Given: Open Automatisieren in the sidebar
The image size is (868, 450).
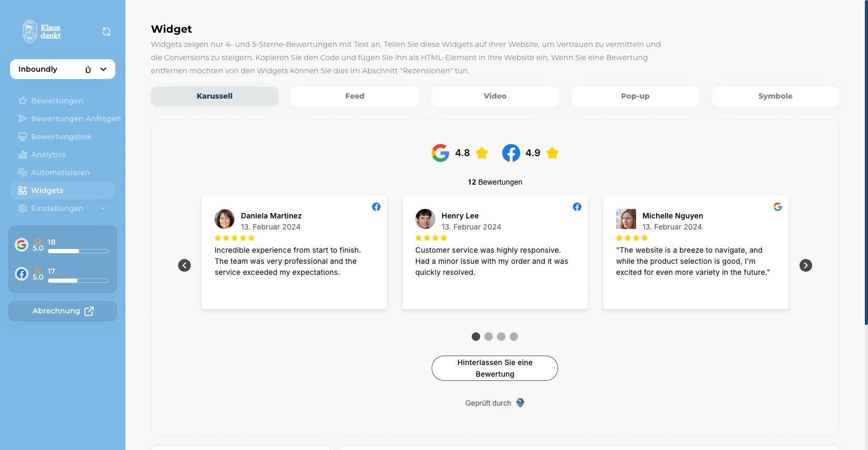Looking at the screenshot, I should (63, 173).
